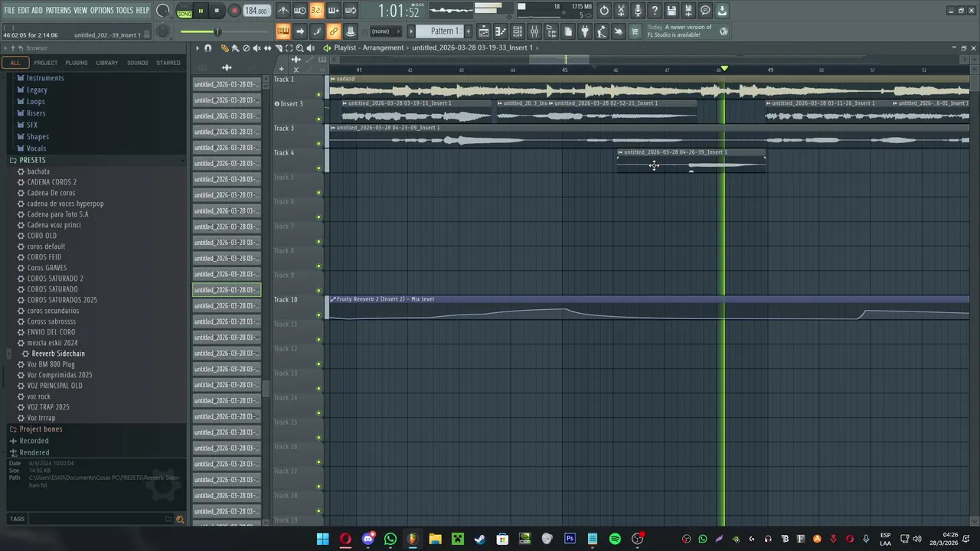The height and width of the screenshot is (551, 980).
Task: Open the Pattern 1 selector
Action: 445,31
